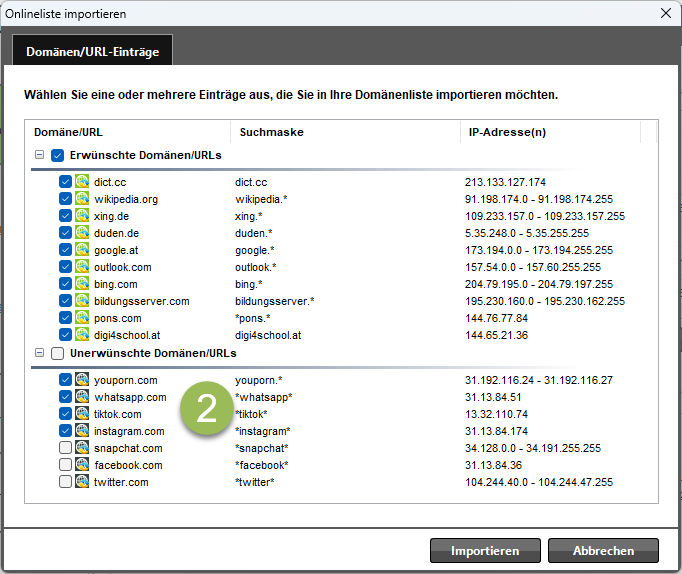Click the globe icon beside bildungsserver.com
The image size is (682, 574).
(x=82, y=300)
